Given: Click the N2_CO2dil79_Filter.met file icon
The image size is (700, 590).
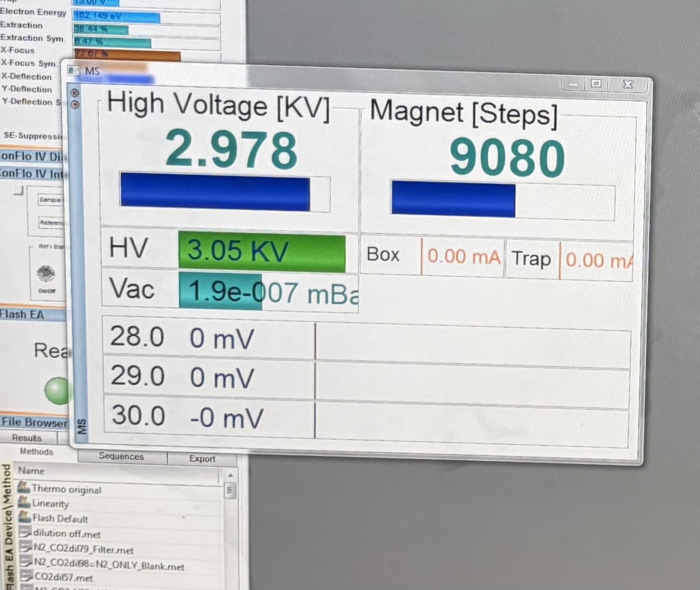Looking at the screenshot, I should pos(26,546).
